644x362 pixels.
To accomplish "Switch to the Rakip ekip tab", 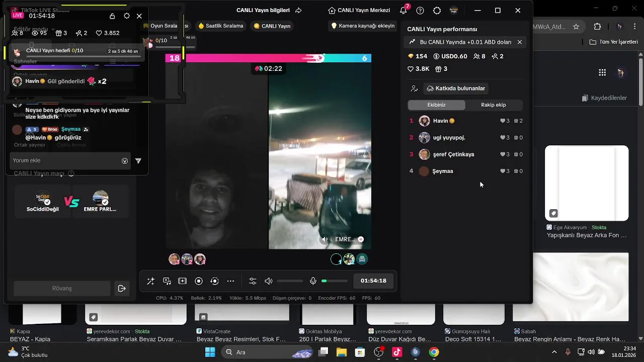I will pos(494,105).
